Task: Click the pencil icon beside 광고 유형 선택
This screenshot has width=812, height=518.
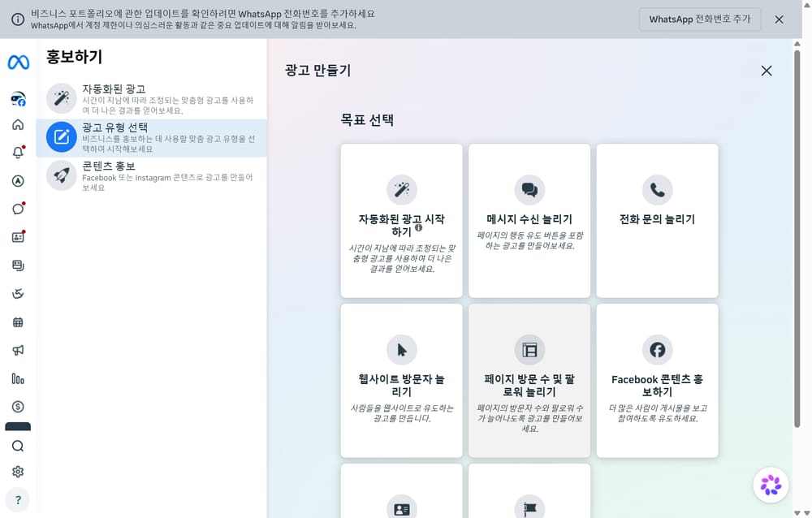Action: pos(62,136)
